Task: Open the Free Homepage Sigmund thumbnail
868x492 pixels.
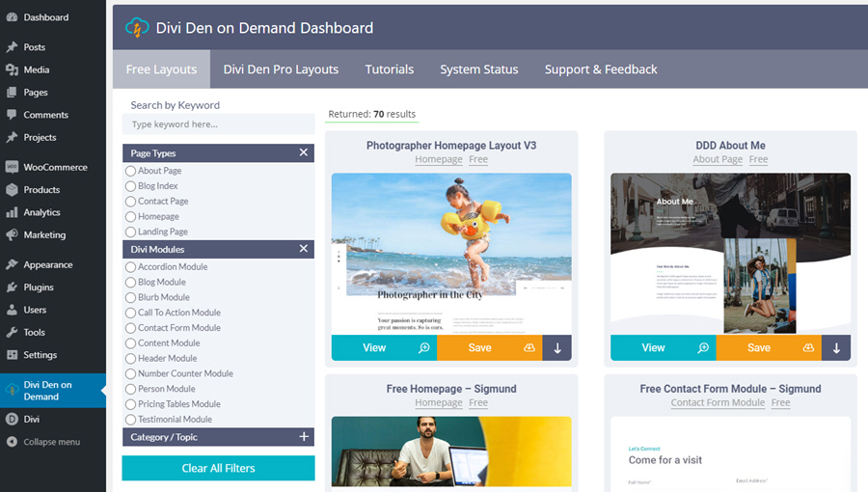Action: click(x=451, y=451)
